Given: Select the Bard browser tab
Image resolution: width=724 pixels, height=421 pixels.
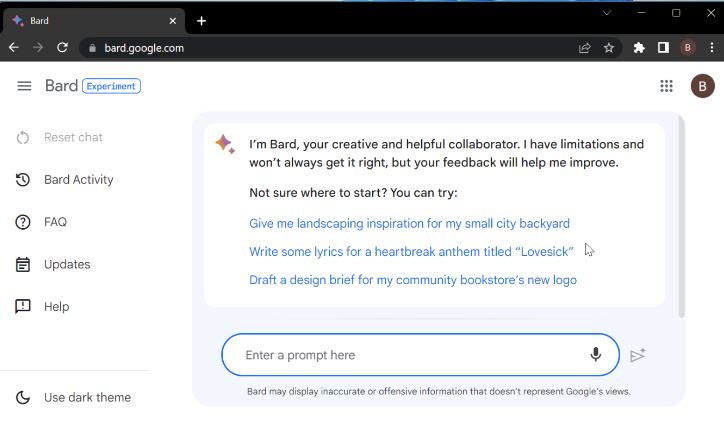Looking at the screenshot, I should (94, 21).
